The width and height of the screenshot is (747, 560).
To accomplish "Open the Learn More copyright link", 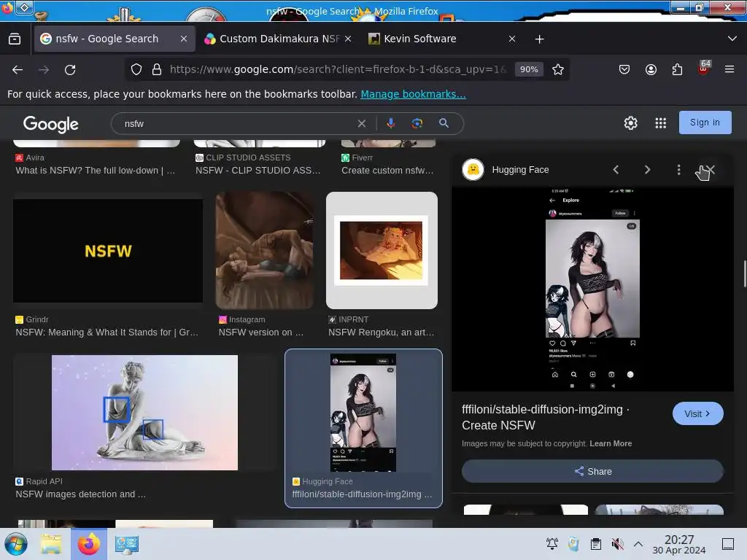I will (611, 443).
